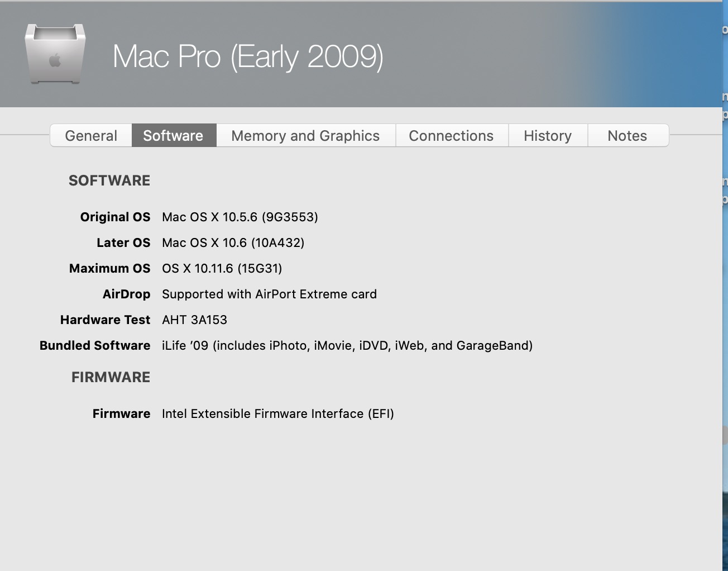Viewport: 728px width, 571px height.
Task: Click the SOFTWARE section heading
Action: [x=109, y=180]
